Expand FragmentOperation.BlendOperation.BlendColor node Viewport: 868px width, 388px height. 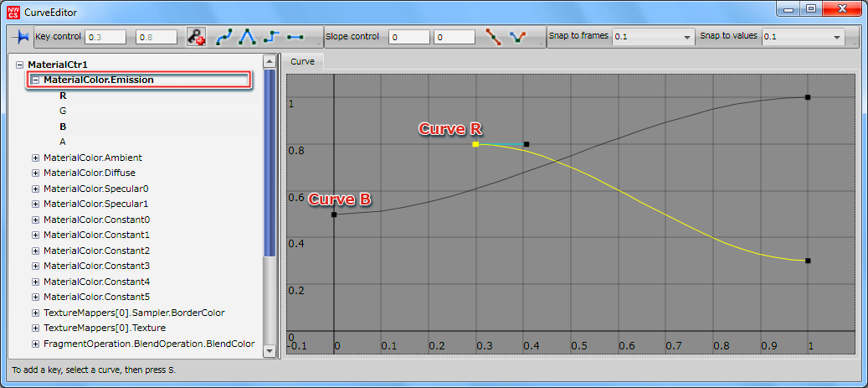pyautogui.click(x=36, y=344)
